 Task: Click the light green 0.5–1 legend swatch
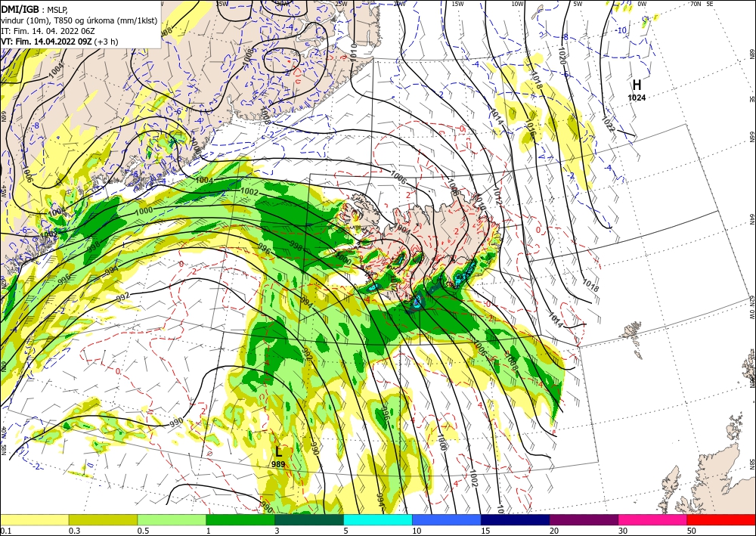(172, 519)
